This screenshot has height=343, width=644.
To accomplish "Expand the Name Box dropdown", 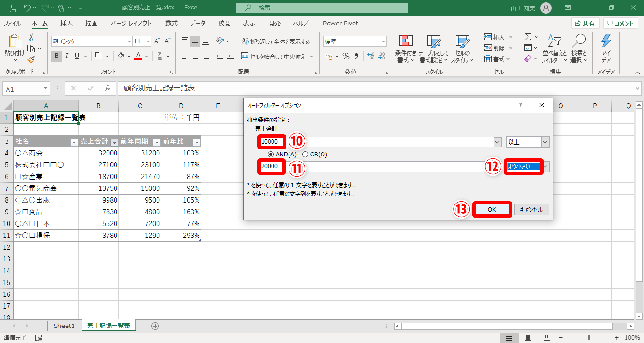I will [x=46, y=88].
